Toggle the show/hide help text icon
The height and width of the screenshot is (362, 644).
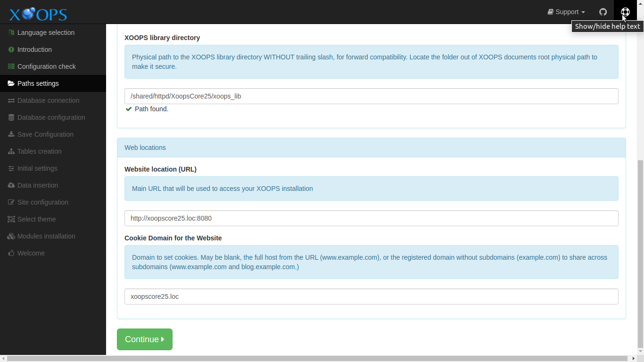(x=625, y=12)
